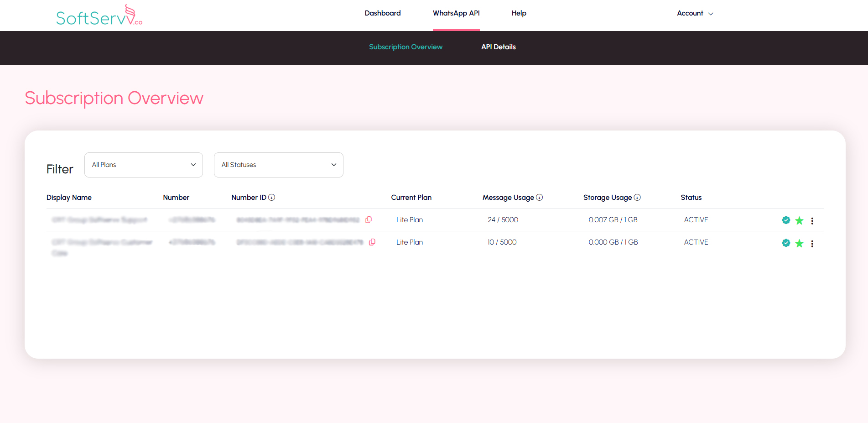Click the info icon beside Storage Usage
The width and height of the screenshot is (868, 423).
point(637,197)
